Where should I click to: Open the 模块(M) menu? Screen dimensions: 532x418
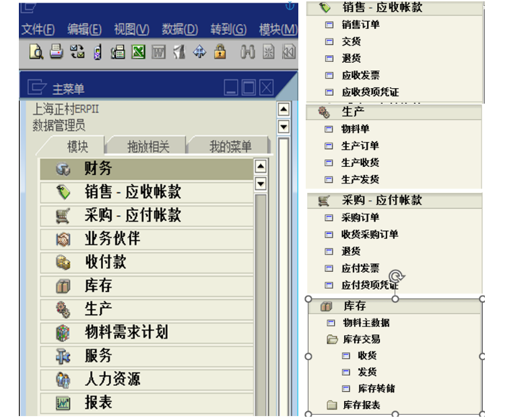(x=278, y=30)
